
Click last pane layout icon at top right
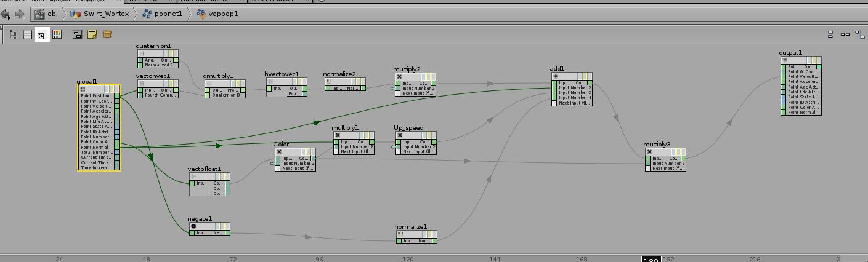pyautogui.click(x=860, y=34)
